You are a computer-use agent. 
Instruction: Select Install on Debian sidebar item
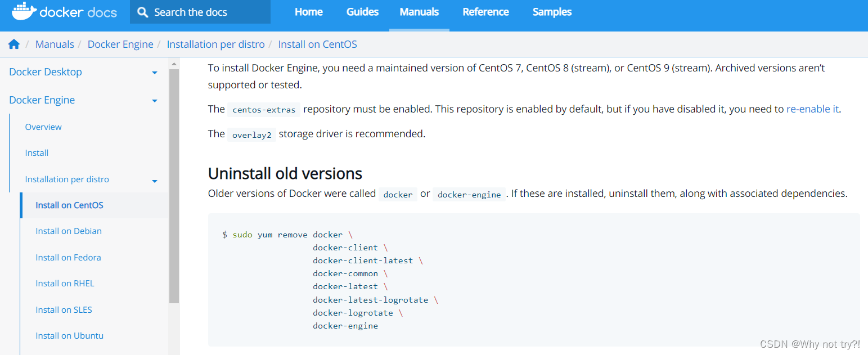(x=69, y=231)
